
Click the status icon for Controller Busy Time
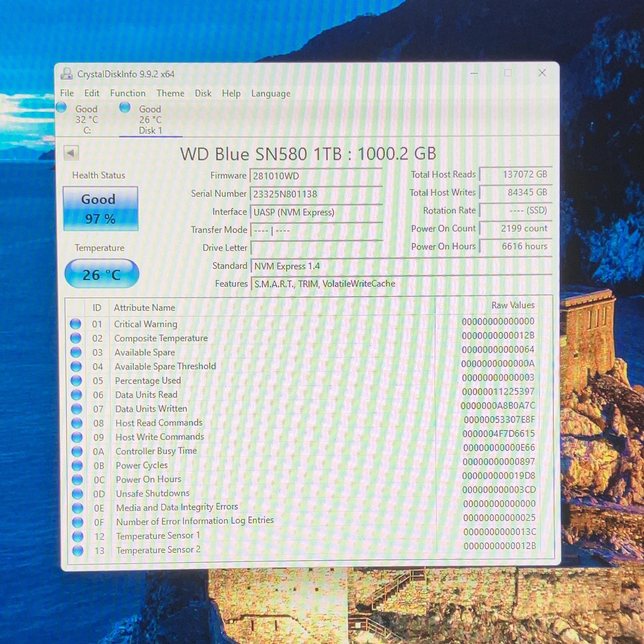(x=77, y=451)
